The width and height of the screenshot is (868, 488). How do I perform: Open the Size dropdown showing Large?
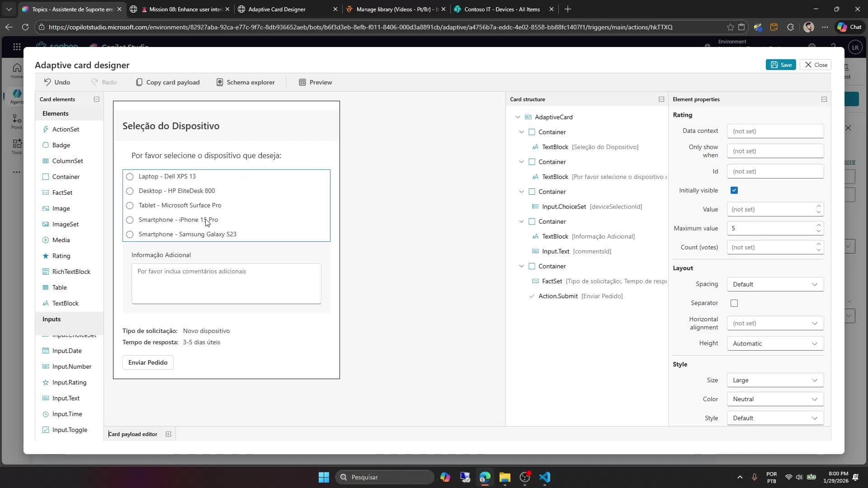point(774,380)
